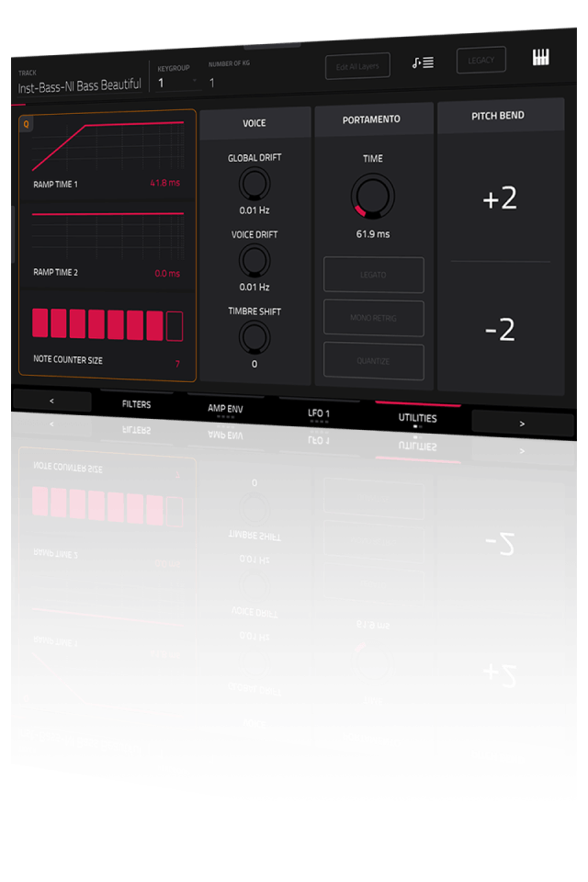Screen dimensions: 588x882
Task: Click the Portamento Time knob
Action: (x=372, y=198)
